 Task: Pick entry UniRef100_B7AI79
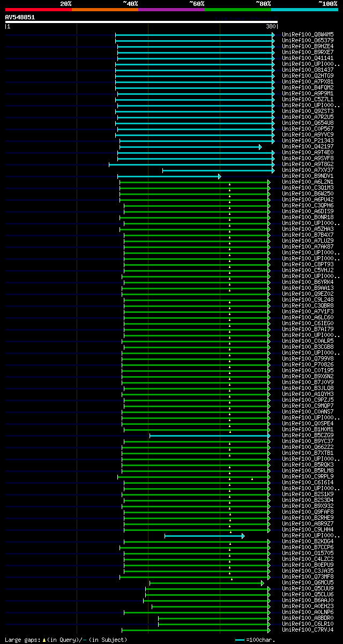coord(308,329)
